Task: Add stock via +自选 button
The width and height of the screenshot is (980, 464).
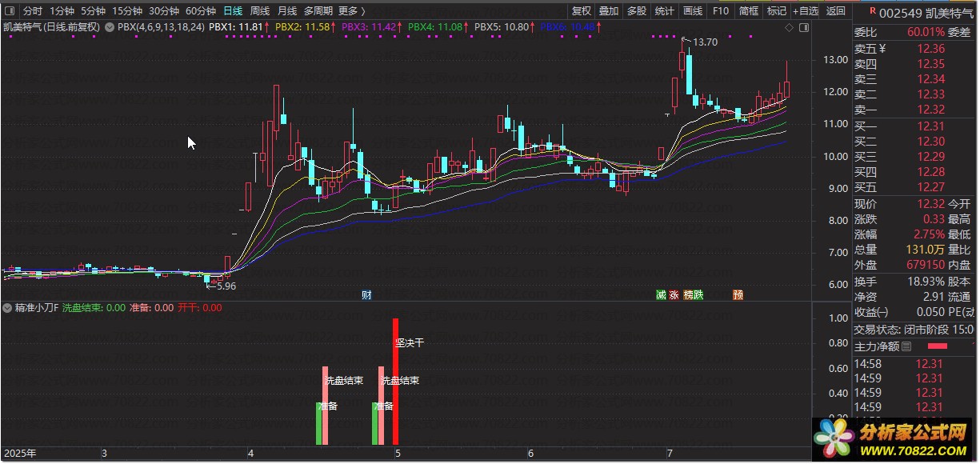Action: [806, 11]
